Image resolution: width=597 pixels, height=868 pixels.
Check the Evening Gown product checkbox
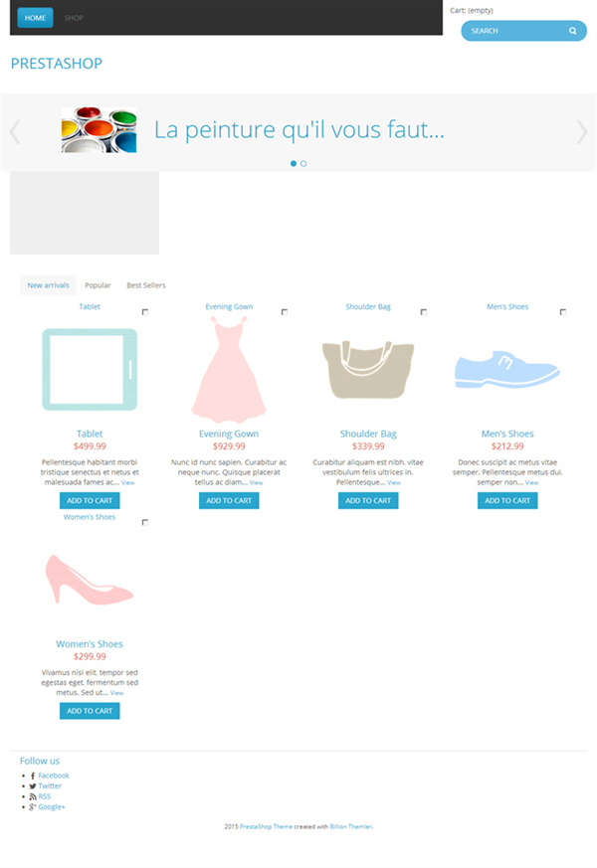tap(285, 312)
